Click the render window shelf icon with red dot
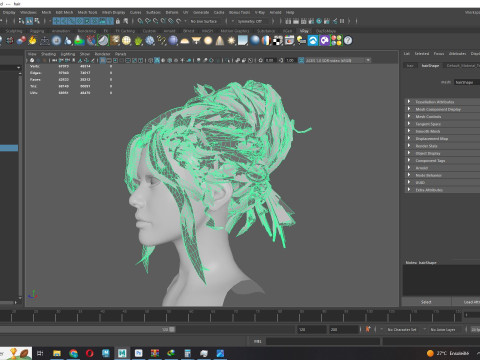The width and height of the screenshot is (480, 360). coord(289,40)
